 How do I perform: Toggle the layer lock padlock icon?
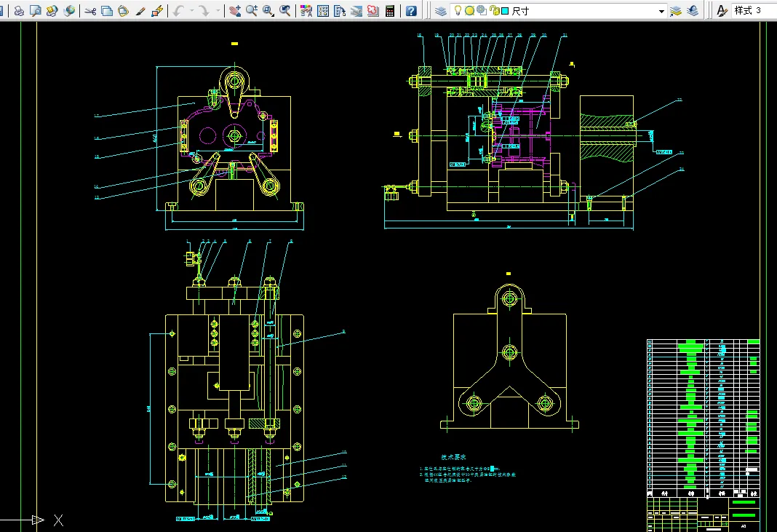pyautogui.click(x=493, y=10)
